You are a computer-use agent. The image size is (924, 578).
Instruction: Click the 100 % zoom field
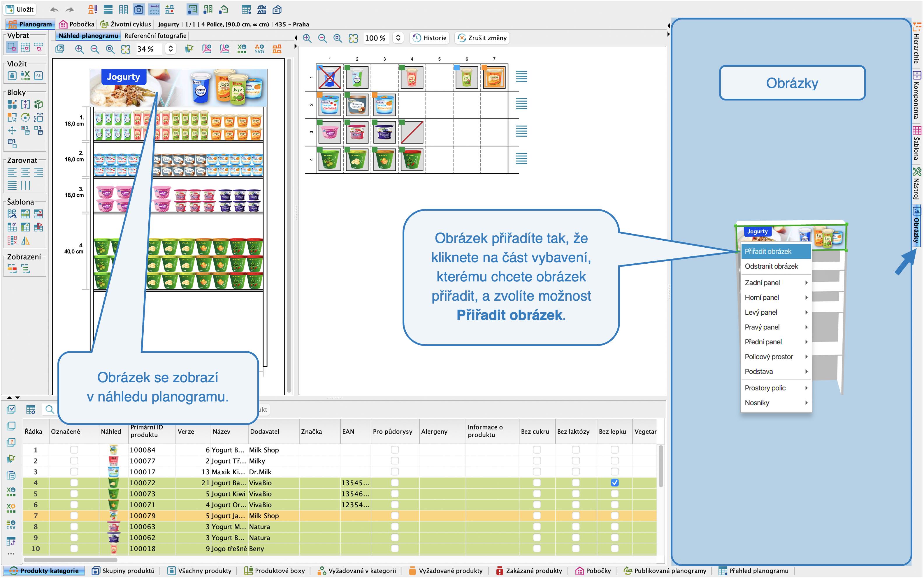click(x=376, y=38)
